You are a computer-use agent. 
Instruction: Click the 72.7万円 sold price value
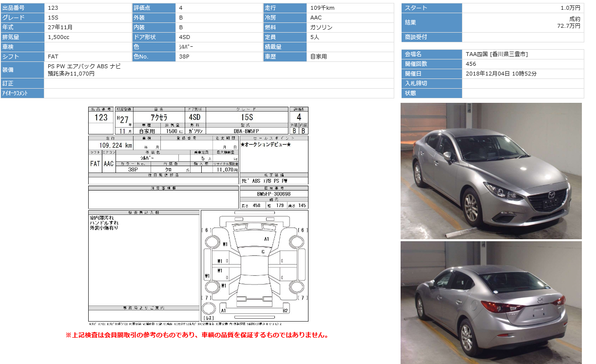click(x=568, y=25)
